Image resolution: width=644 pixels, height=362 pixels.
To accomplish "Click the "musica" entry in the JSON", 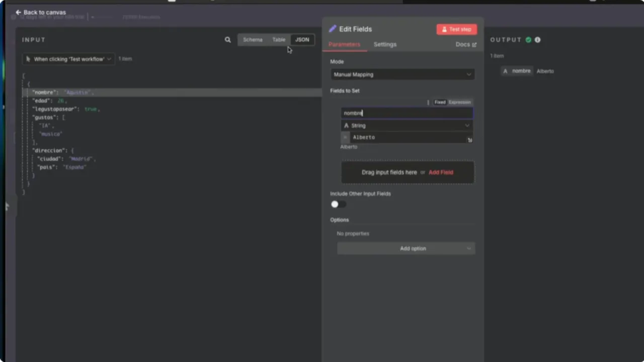I will [50, 134].
